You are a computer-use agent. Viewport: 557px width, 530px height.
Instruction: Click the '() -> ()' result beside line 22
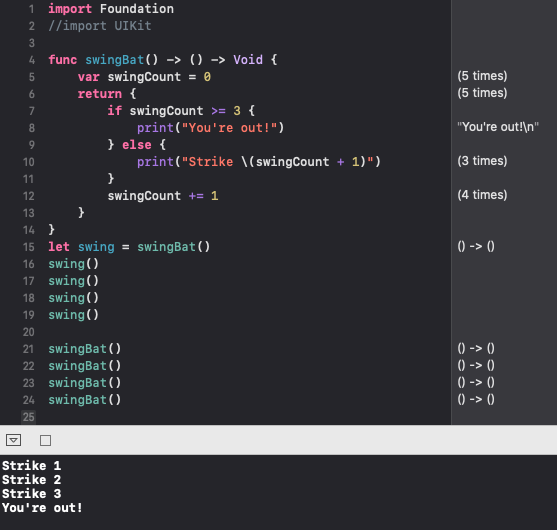476,365
